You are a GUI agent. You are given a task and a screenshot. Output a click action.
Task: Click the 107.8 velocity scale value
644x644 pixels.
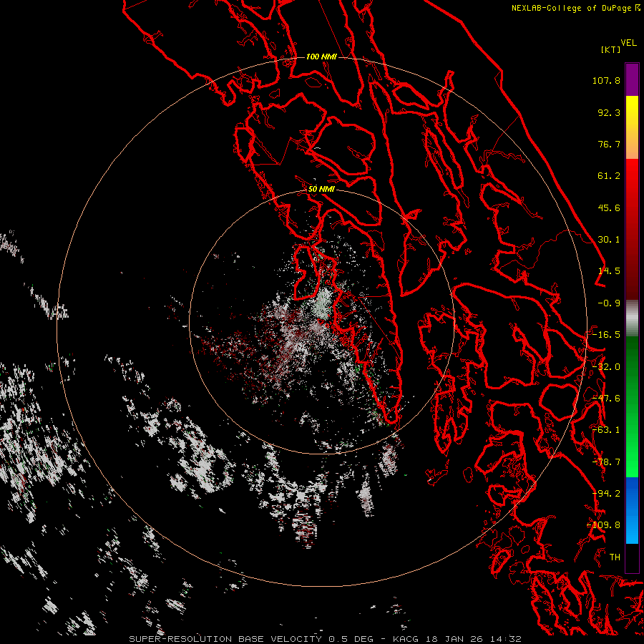(606, 80)
